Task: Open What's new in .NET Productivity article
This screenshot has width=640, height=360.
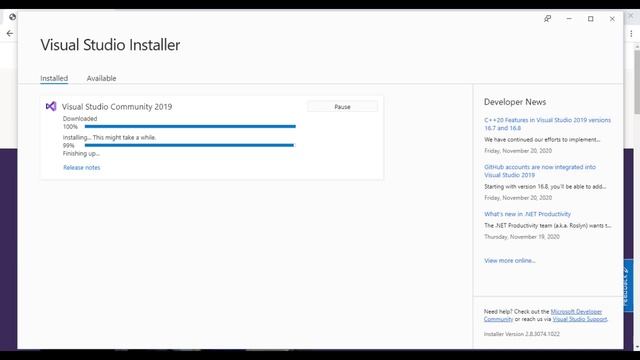Action: (527, 214)
